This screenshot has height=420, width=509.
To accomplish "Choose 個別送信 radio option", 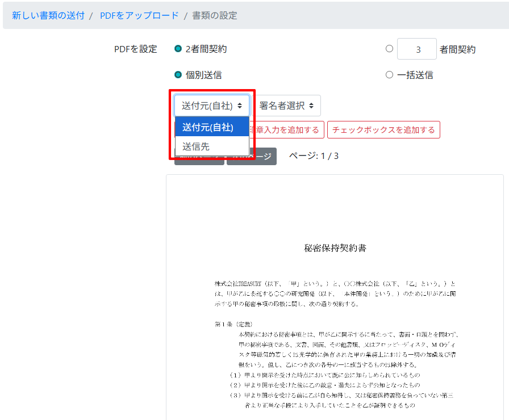I will click(x=178, y=75).
